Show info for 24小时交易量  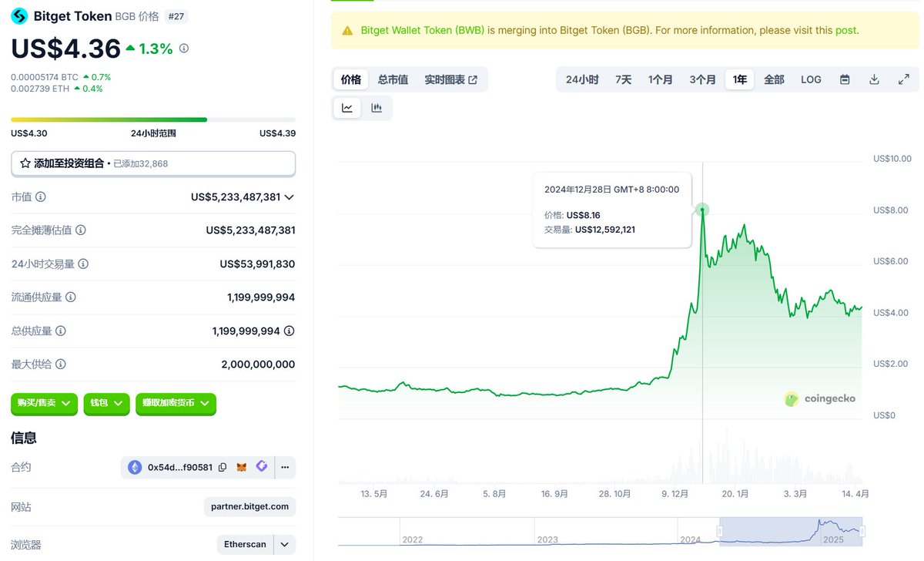click(x=83, y=264)
